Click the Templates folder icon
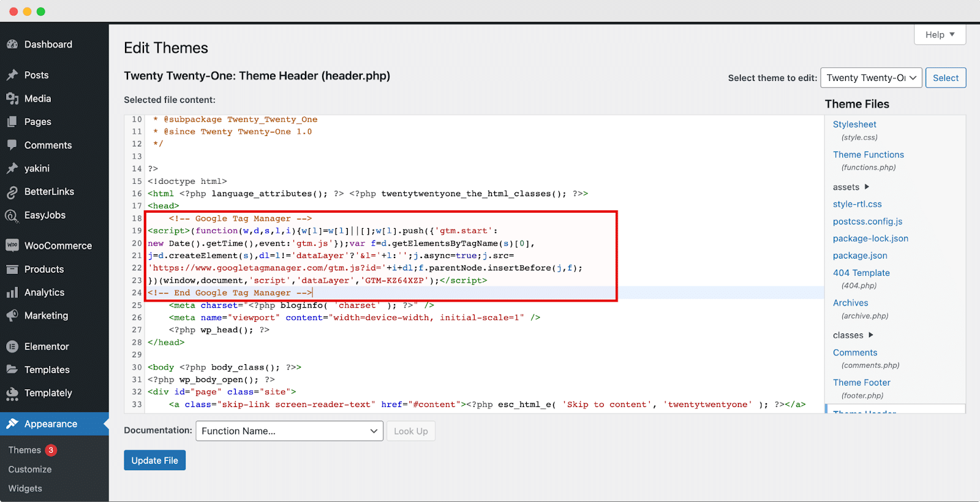Image resolution: width=980 pixels, height=502 pixels. click(x=12, y=370)
